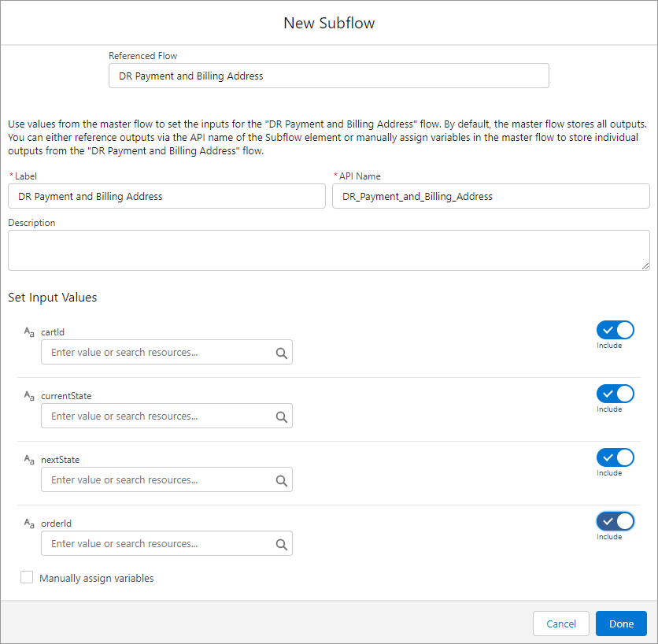
Task: Focus the API Name input field
Action: (x=490, y=196)
